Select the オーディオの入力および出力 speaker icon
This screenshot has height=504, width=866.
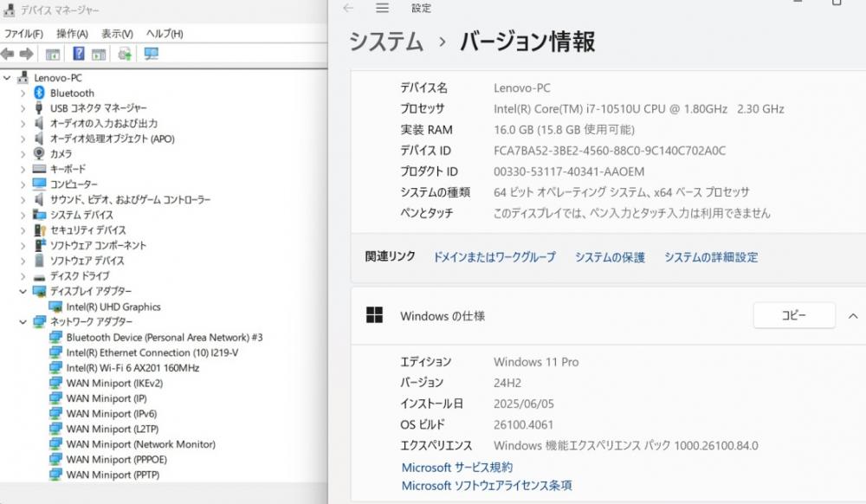click(39, 123)
